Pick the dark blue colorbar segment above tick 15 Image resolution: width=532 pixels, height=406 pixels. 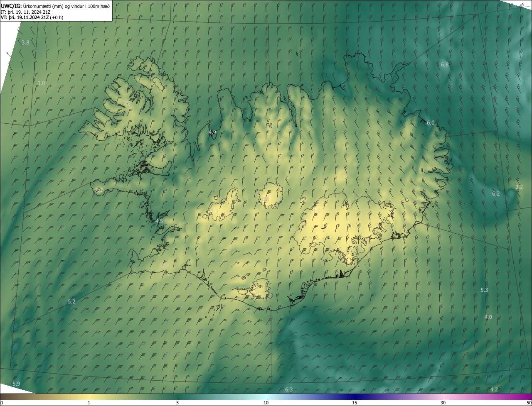(355, 397)
